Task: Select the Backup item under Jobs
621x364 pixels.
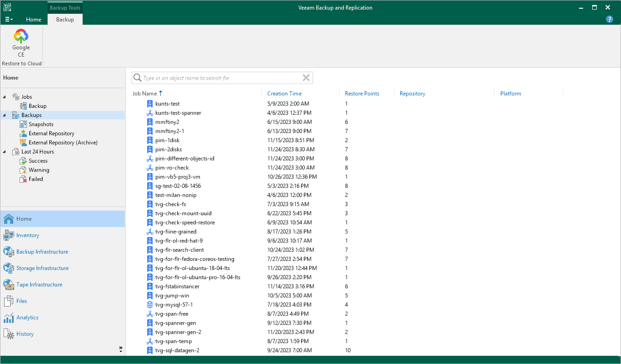Action: pyautogui.click(x=37, y=106)
